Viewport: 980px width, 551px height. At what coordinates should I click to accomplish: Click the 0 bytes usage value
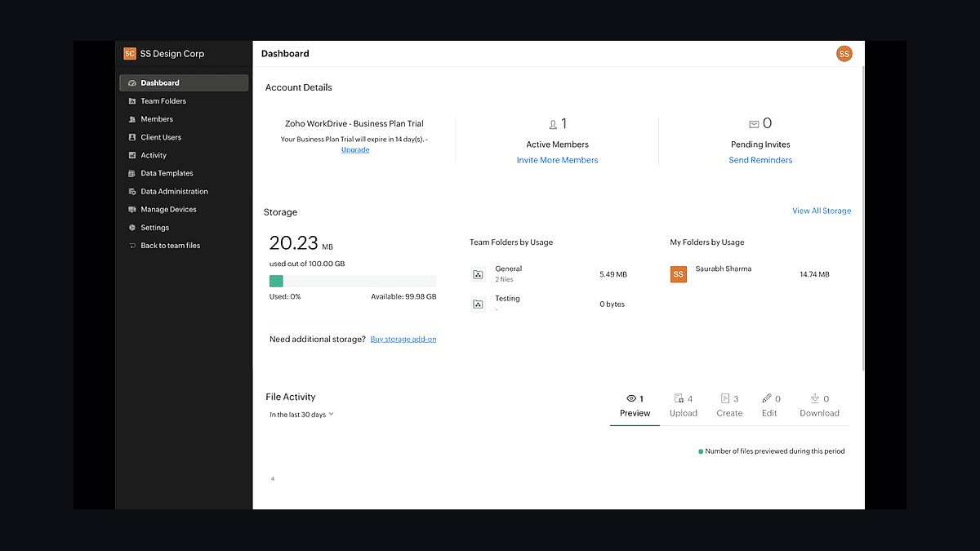click(x=612, y=304)
